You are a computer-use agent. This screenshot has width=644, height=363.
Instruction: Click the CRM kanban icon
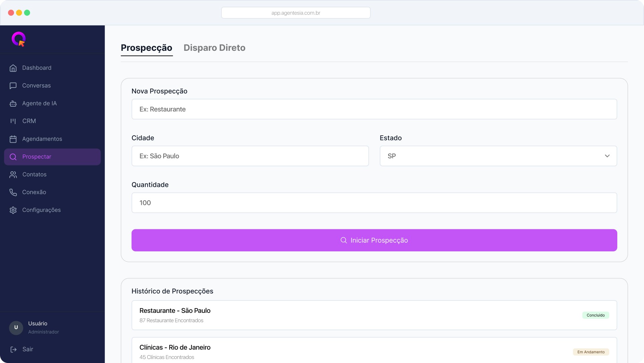point(13,121)
